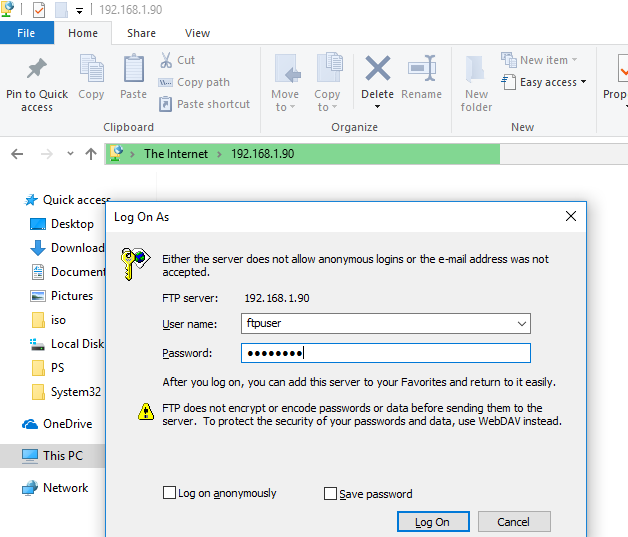
Task: Enable Save password checkbox
Action: click(x=330, y=493)
